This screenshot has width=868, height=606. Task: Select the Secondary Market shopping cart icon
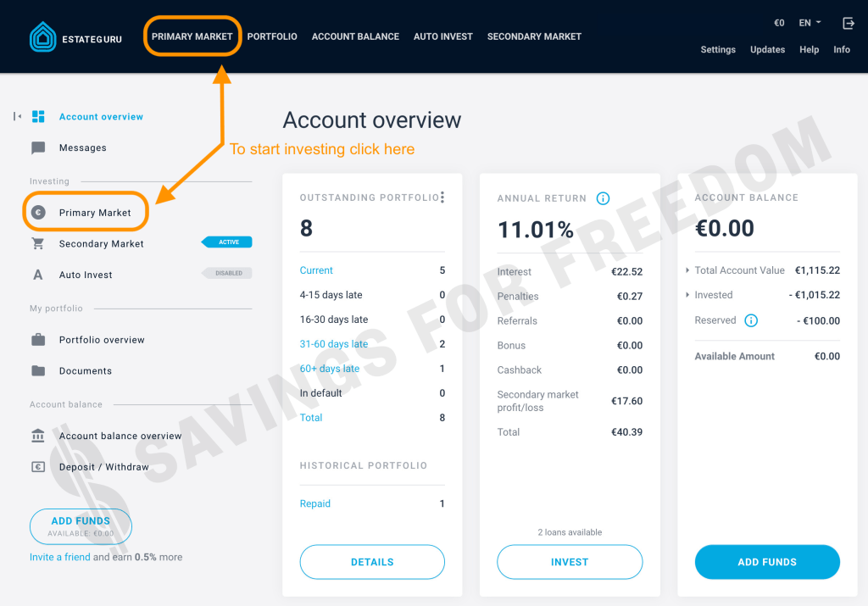coord(37,243)
